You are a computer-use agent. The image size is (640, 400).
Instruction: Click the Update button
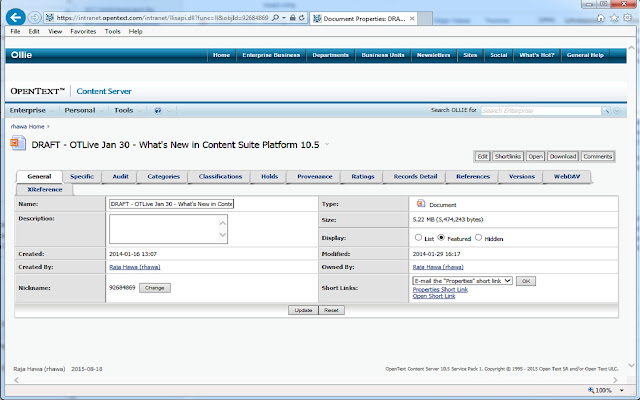[303, 310]
